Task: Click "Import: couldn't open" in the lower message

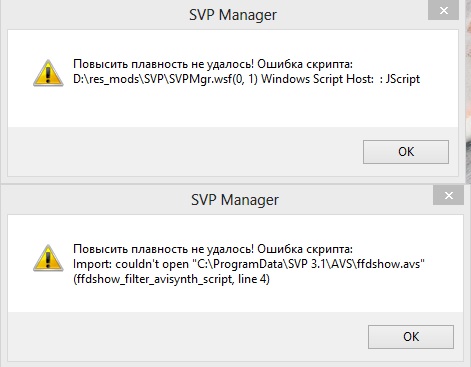Action: pos(131,264)
